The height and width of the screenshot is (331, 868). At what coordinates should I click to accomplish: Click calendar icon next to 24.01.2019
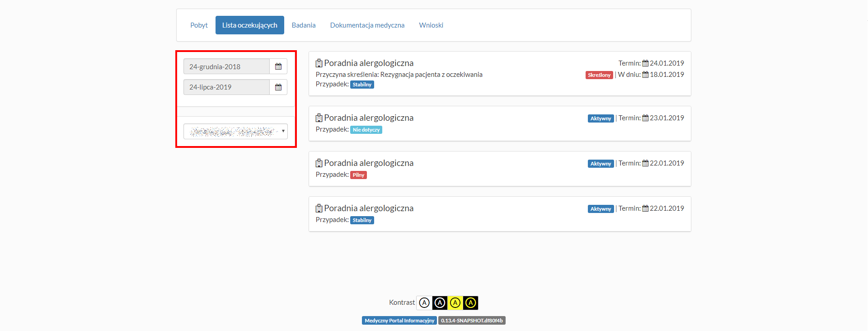[x=645, y=63]
